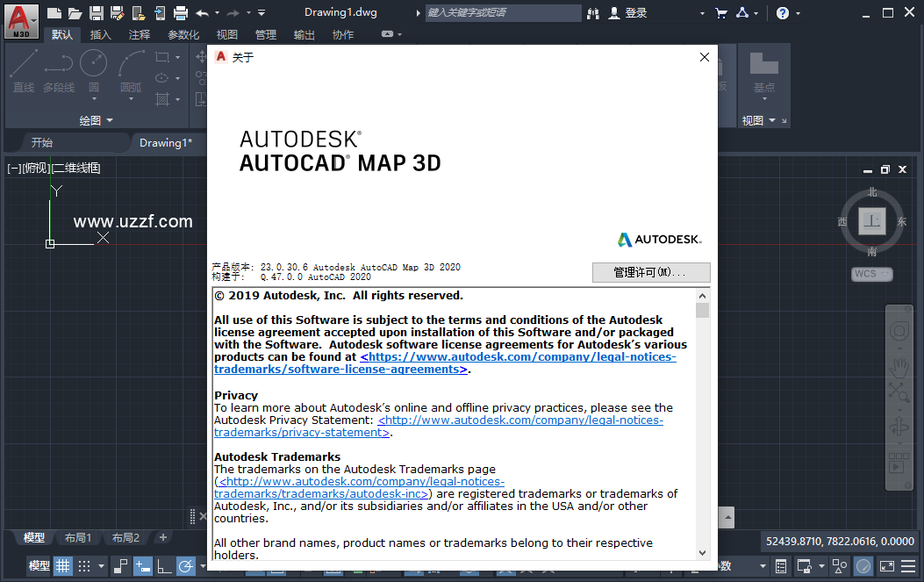Click the Plot (print) icon
The height and width of the screenshot is (582, 924).
[x=180, y=12]
